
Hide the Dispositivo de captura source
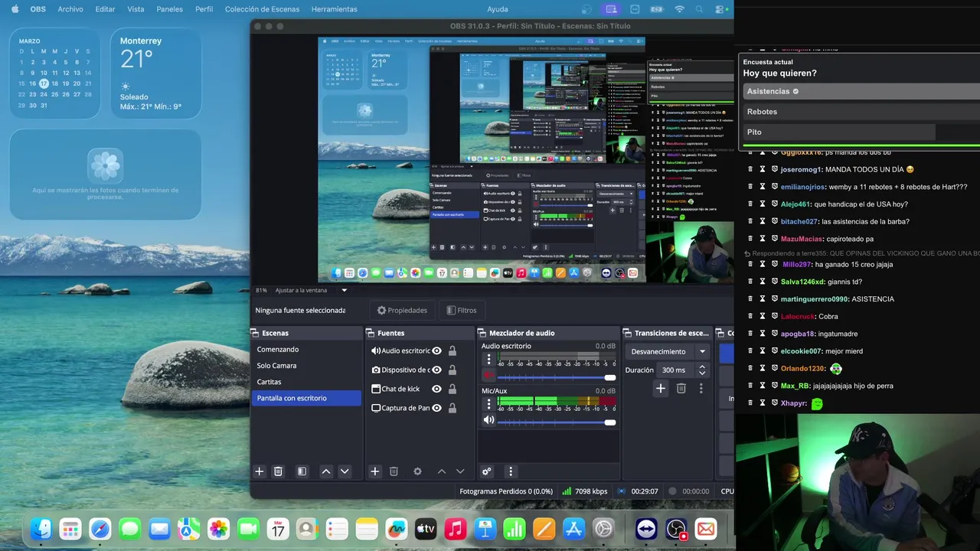pos(436,370)
